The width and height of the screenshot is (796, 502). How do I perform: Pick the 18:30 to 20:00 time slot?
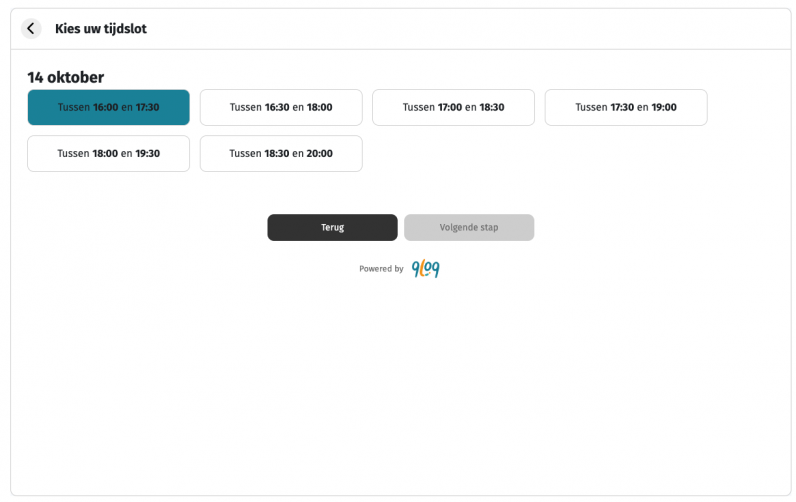(x=280, y=153)
